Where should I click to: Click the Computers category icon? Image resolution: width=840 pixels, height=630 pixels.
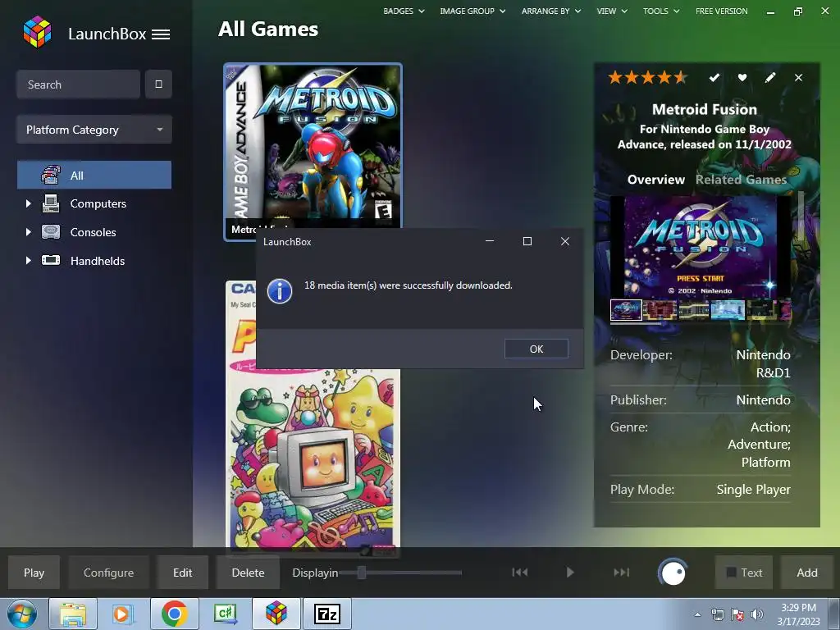coord(51,203)
